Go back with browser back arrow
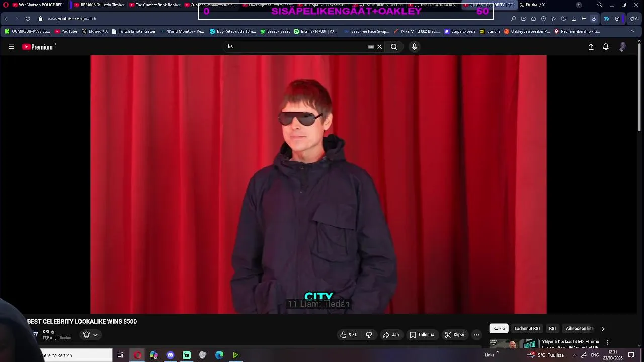The height and width of the screenshot is (362, 644). coord(6,19)
